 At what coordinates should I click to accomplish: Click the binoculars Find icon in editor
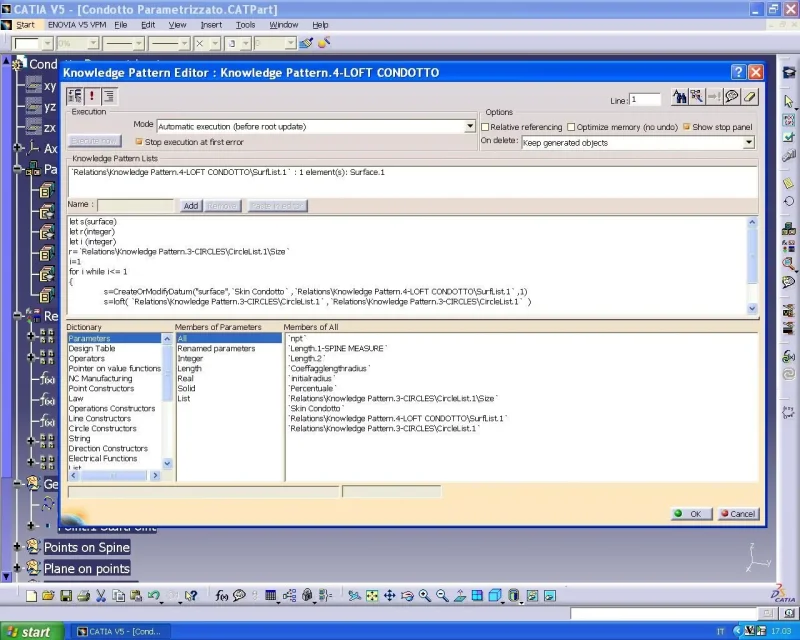coord(680,96)
